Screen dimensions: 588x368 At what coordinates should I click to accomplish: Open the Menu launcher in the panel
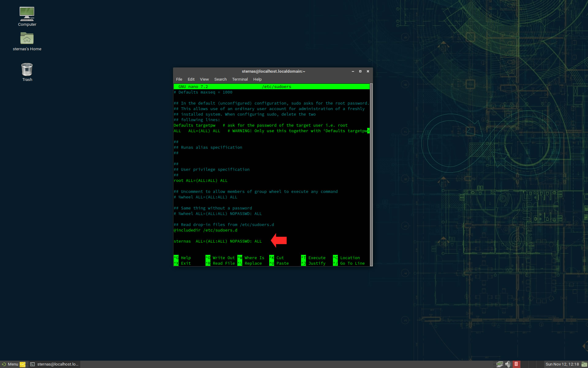[10, 364]
